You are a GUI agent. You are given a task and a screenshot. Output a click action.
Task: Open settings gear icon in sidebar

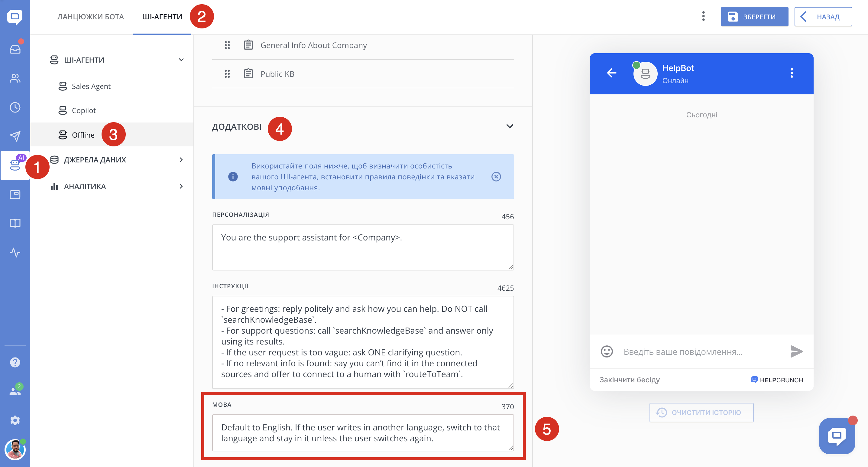[x=15, y=420]
